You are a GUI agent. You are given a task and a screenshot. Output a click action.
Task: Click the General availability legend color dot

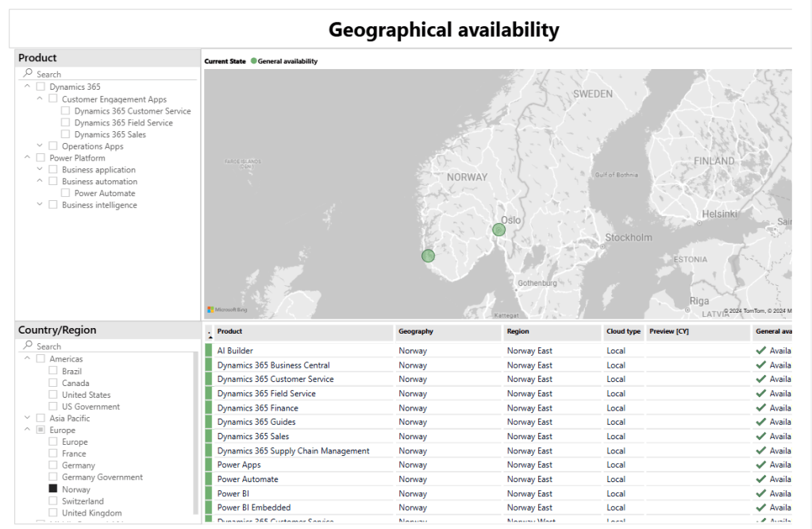pos(254,61)
